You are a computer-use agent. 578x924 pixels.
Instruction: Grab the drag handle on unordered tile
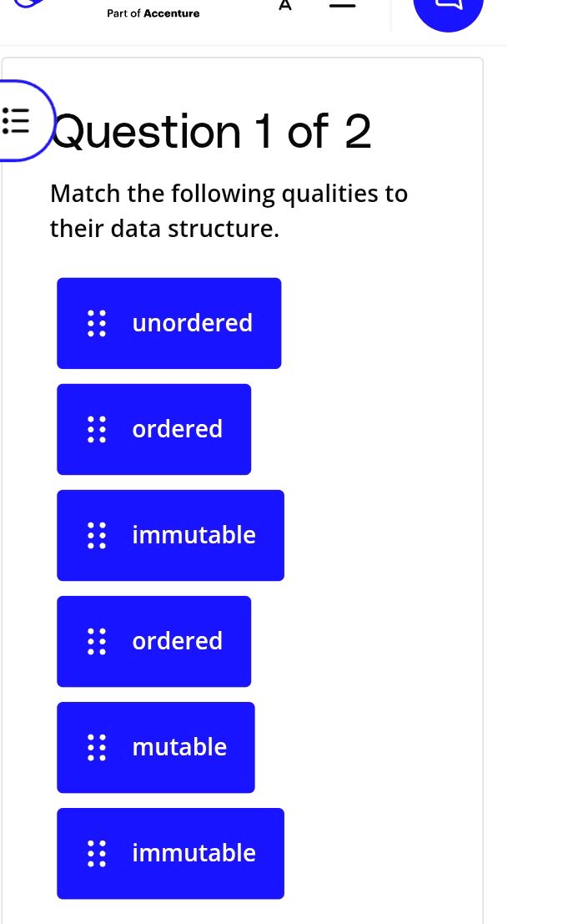tap(98, 323)
